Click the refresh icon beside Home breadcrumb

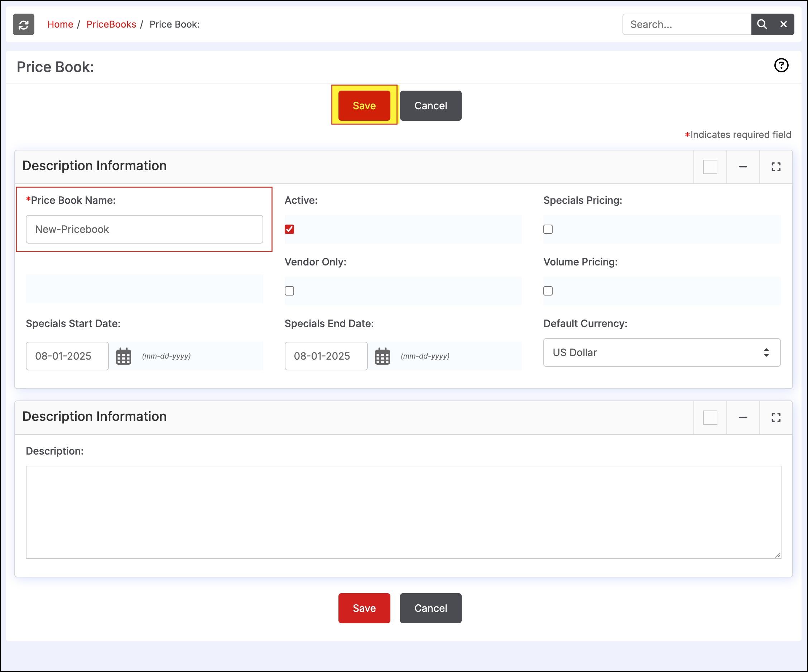pyautogui.click(x=24, y=24)
